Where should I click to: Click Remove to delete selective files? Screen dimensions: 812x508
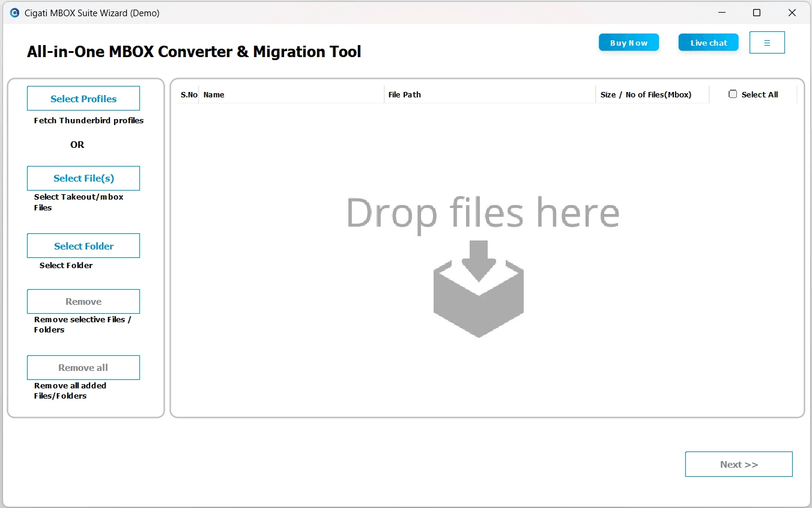(x=83, y=301)
